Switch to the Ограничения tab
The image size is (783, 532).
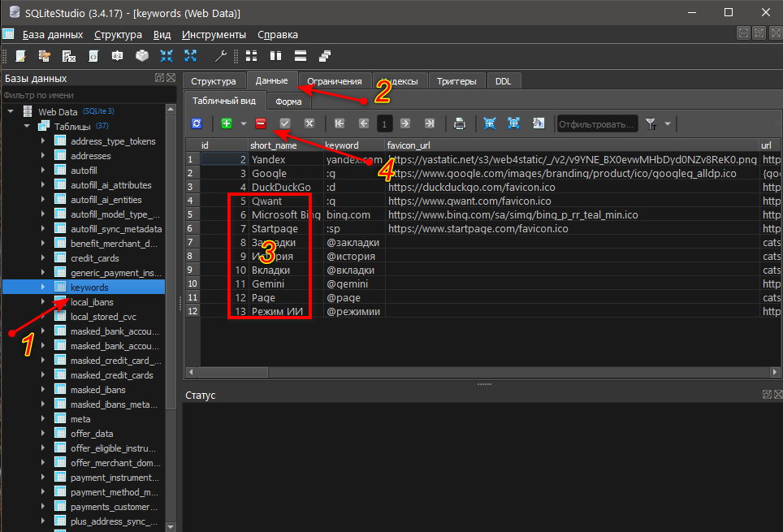[x=334, y=81]
